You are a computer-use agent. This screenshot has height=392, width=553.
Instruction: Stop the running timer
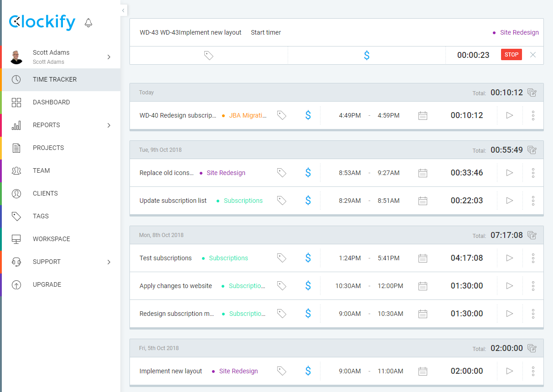coord(512,55)
